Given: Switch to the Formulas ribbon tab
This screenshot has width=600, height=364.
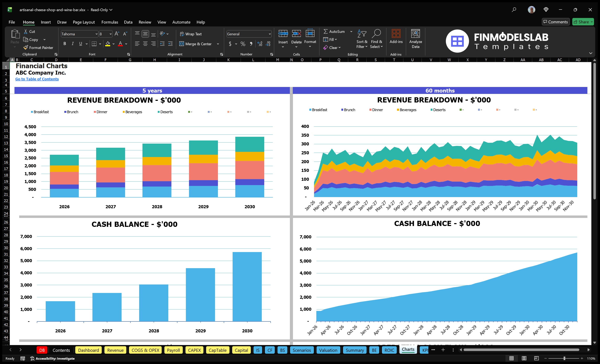Looking at the screenshot, I should click(x=110, y=22).
